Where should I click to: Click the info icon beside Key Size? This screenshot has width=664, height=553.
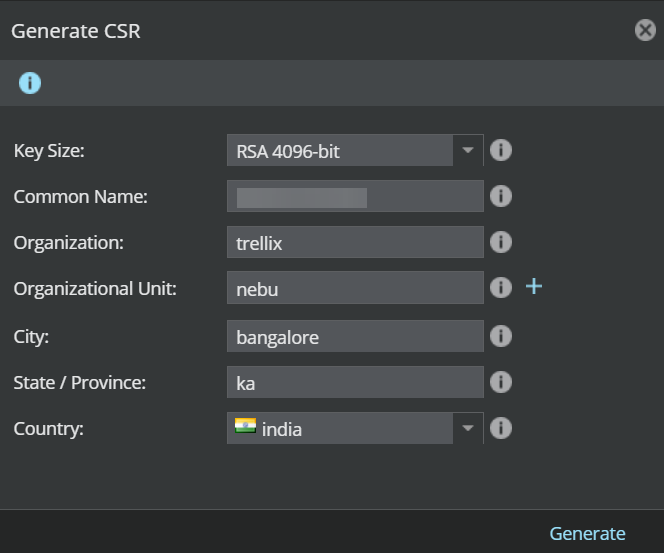coord(501,150)
